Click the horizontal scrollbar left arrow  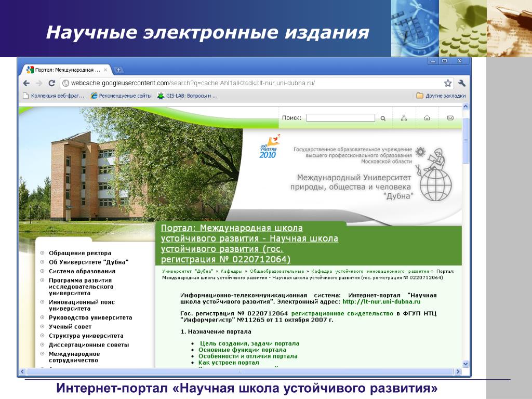(22, 372)
